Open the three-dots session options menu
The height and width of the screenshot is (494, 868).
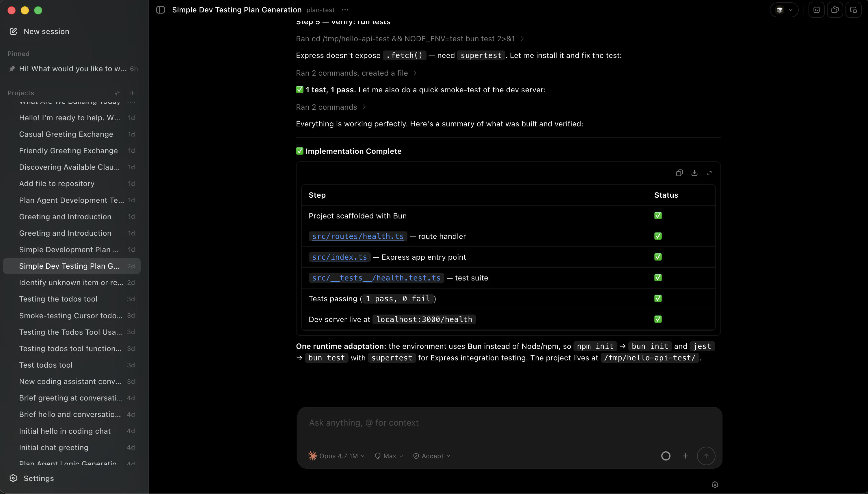[345, 10]
